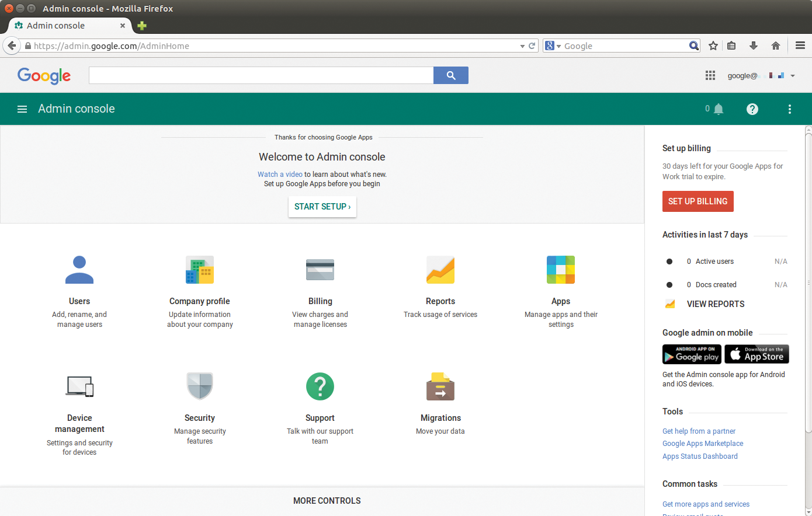Open a new tab with the plus icon

(142, 26)
